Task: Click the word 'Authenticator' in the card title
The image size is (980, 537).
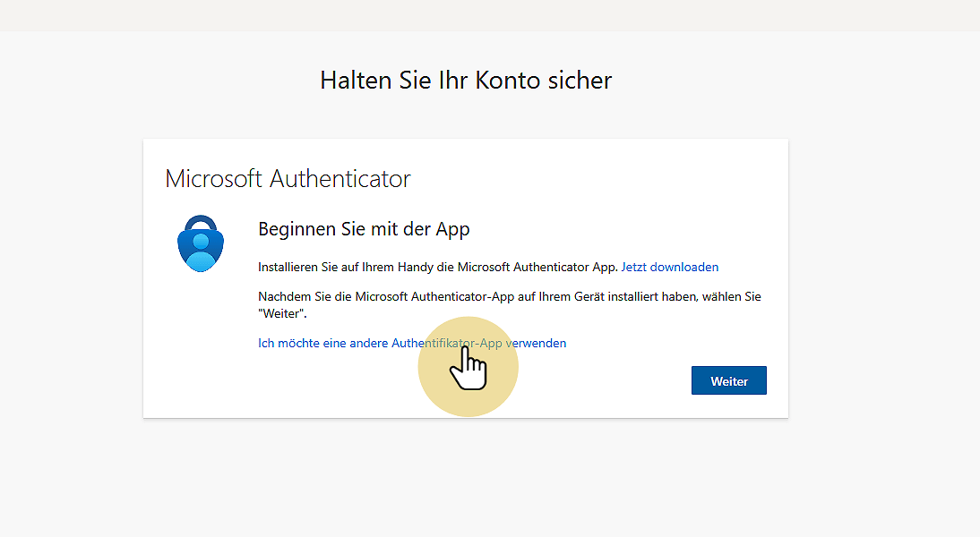Action: pos(340,178)
